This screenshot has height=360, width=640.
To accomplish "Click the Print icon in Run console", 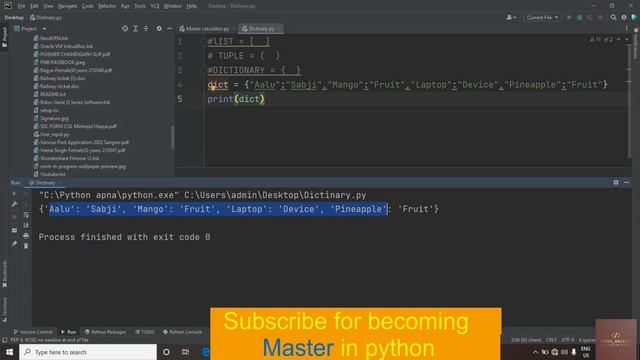I will pyautogui.click(x=26, y=236).
